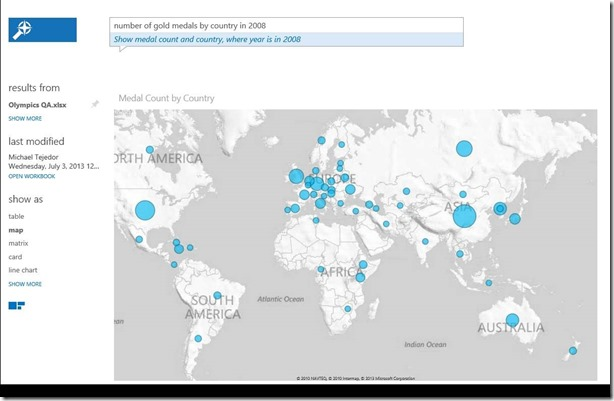Click the blue tiles icon below show as
Screen dimensions: 614x401
(17, 304)
